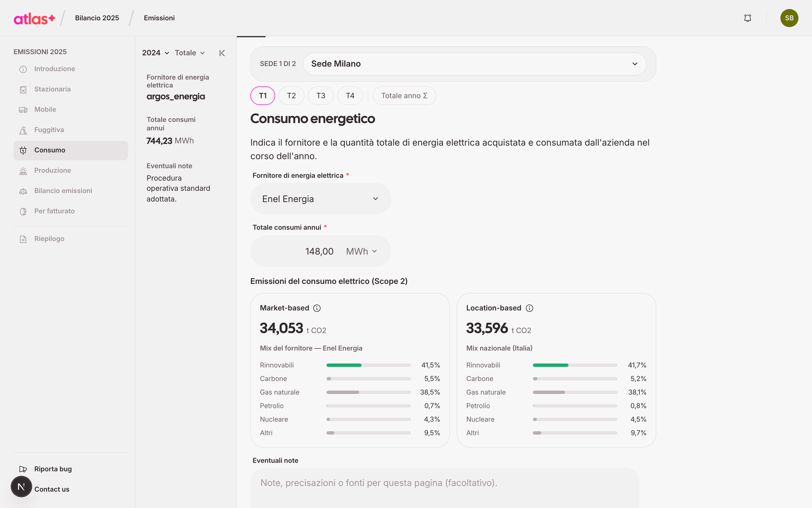Go to Stazionaria section
The width and height of the screenshot is (812, 508).
click(x=70, y=89)
